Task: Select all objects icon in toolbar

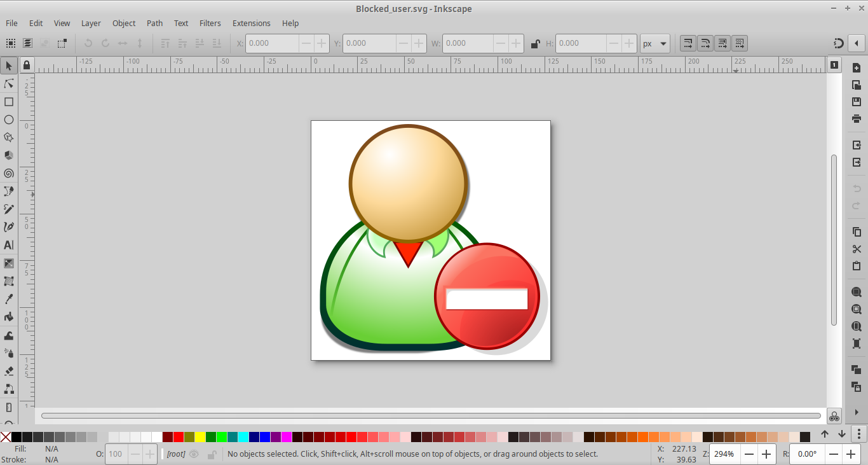Action: (11, 43)
